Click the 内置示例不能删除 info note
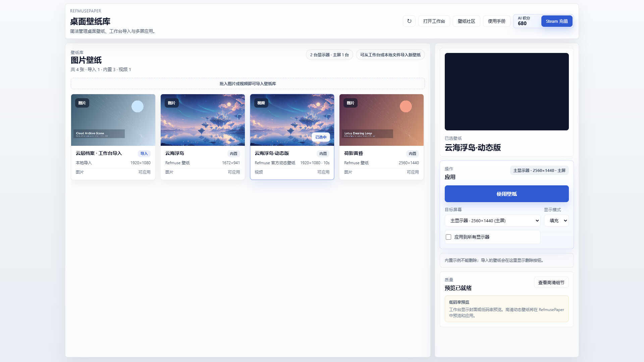Image resolution: width=644 pixels, height=362 pixels. [506, 260]
